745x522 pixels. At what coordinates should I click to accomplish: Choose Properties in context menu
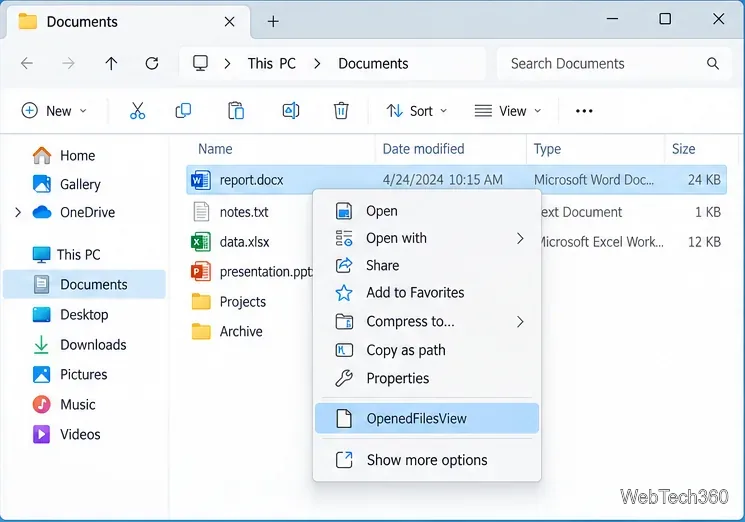pyautogui.click(x=427, y=378)
